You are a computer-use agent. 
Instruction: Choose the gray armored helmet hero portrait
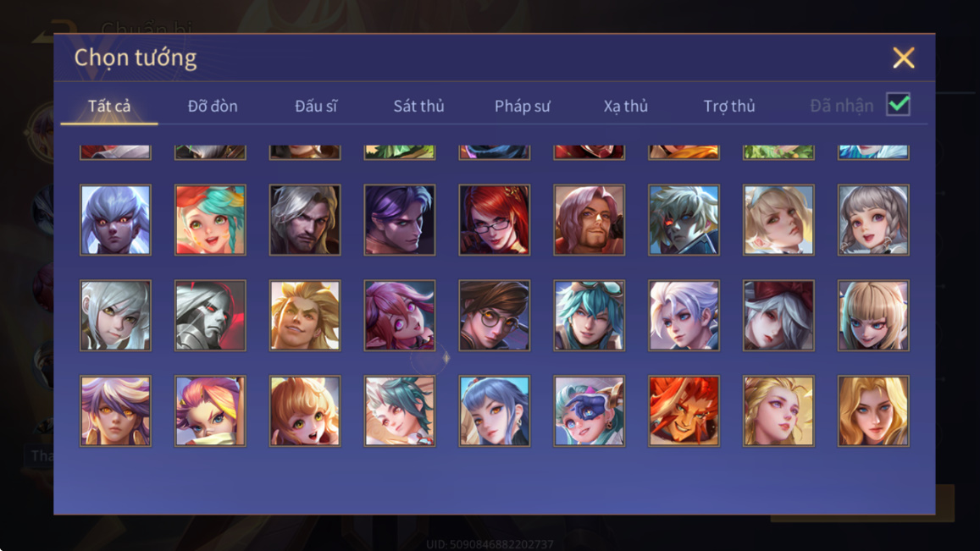210,316
